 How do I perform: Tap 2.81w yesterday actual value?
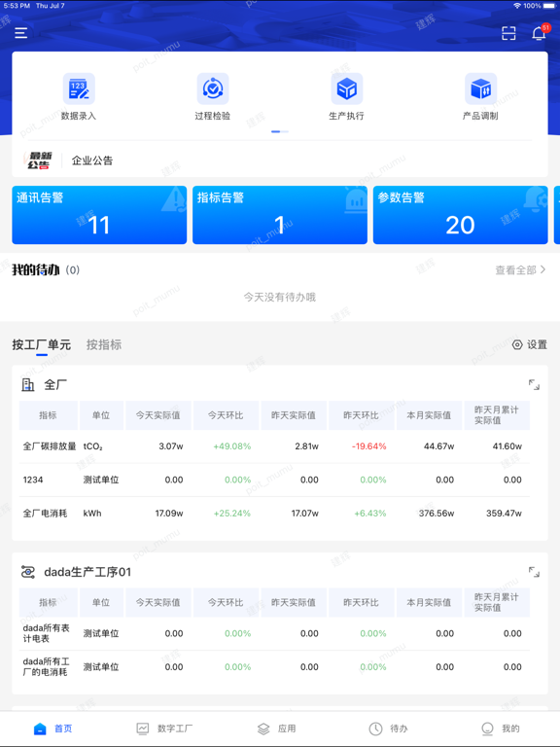(306, 446)
